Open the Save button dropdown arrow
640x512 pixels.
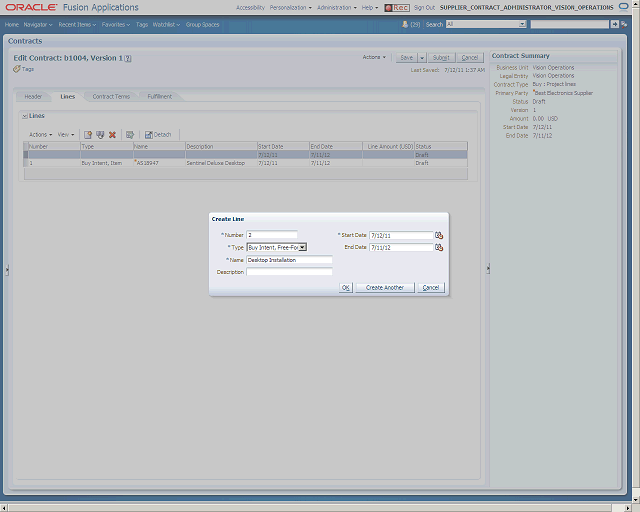(x=422, y=58)
